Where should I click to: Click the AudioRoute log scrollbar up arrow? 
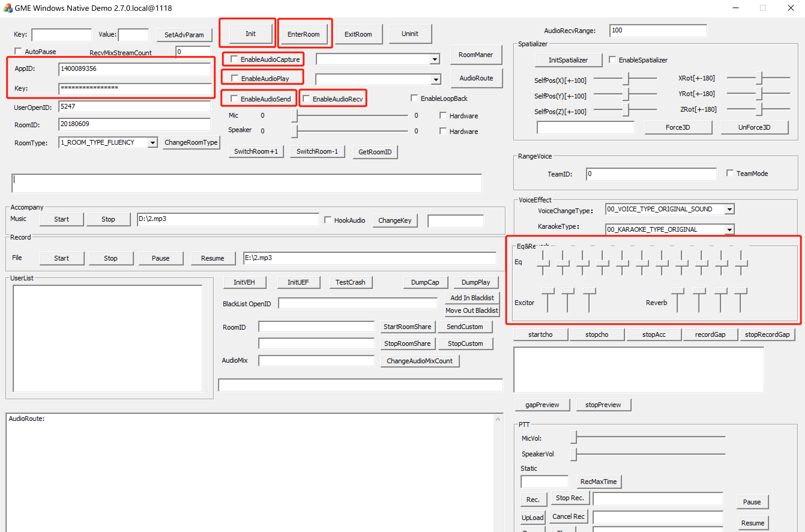tap(498, 419)
